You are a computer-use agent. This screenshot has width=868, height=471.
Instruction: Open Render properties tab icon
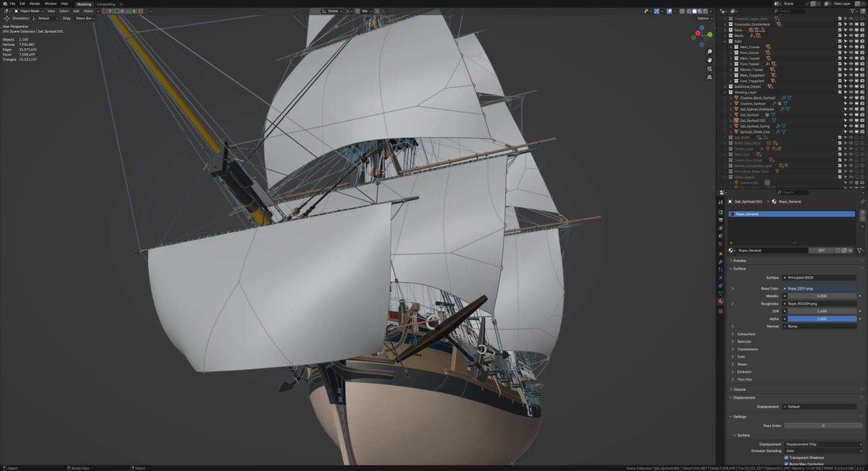720,212
